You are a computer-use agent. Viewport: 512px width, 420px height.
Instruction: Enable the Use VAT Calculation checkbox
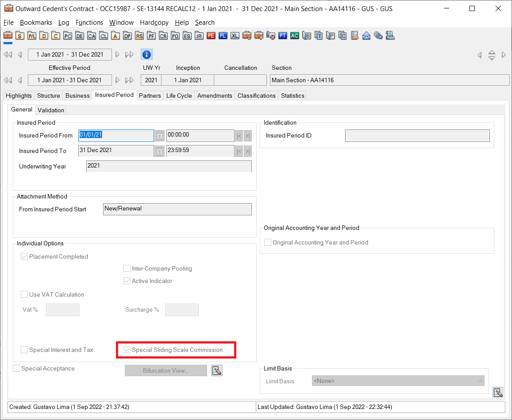point(24,295)
